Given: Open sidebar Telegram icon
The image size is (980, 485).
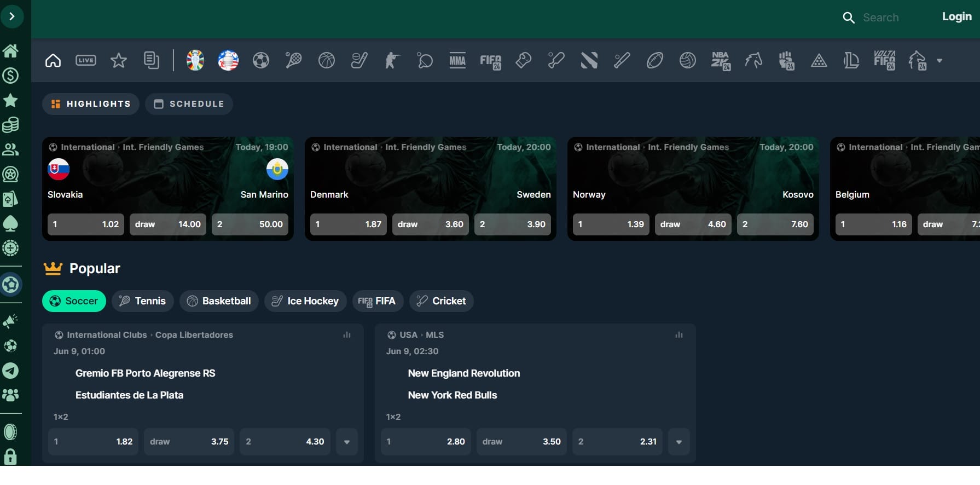Looking at the screenshot, I should coord(10,371).
